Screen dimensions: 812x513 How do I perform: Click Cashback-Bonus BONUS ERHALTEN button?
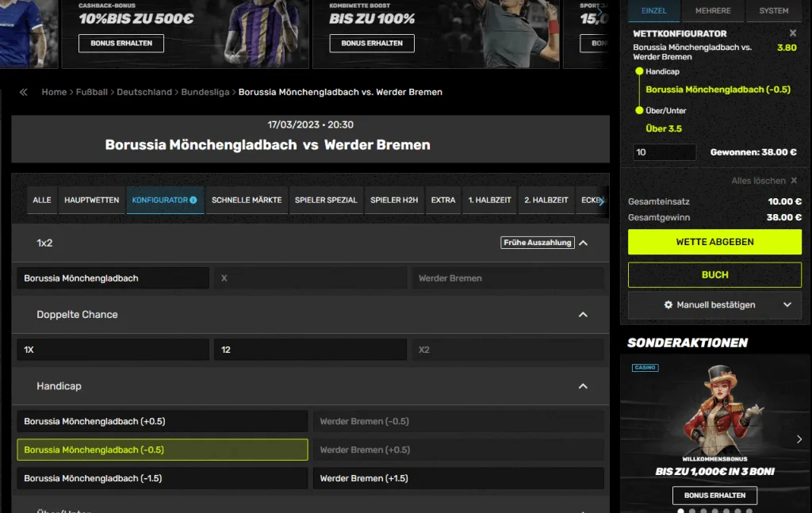point(121,44)
